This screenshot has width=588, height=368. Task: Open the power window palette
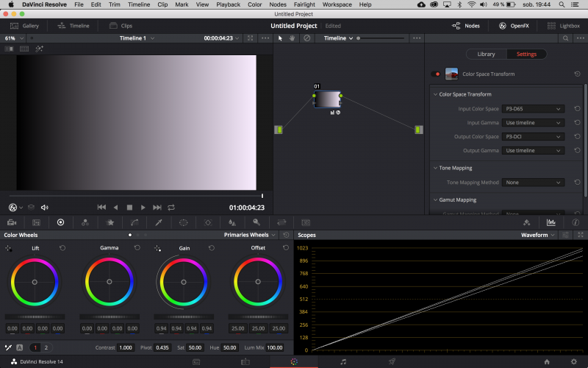pos(183,223)
